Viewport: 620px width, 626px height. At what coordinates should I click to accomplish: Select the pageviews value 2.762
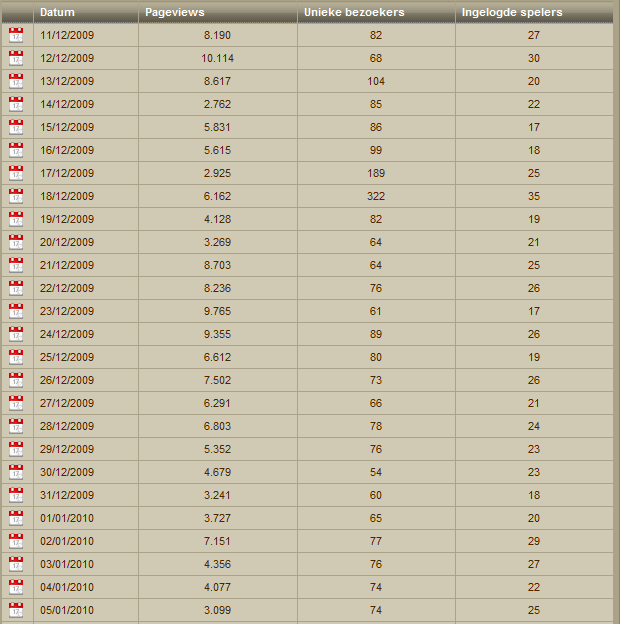point(218,104)
